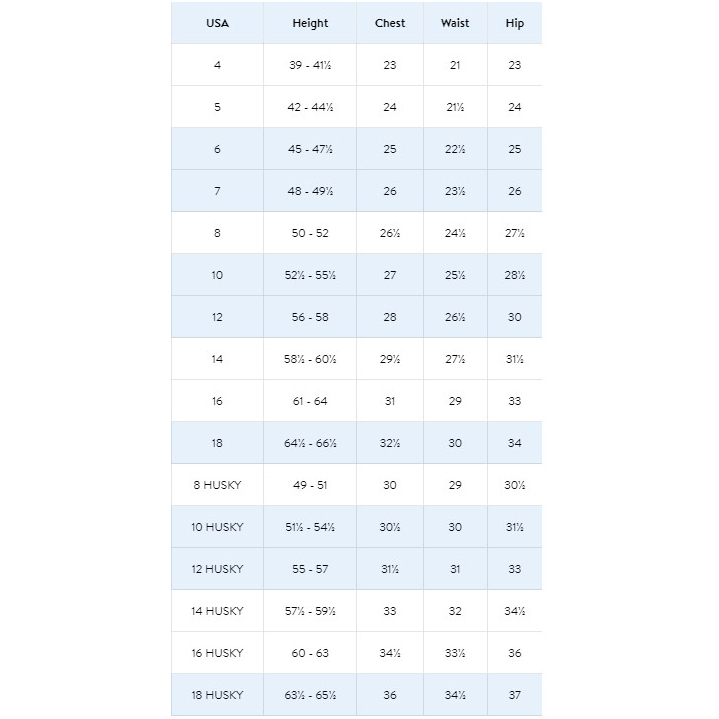Screen dimensions: 719x719
Task: Click the hip value for size 18
Action: pos(514,443)
